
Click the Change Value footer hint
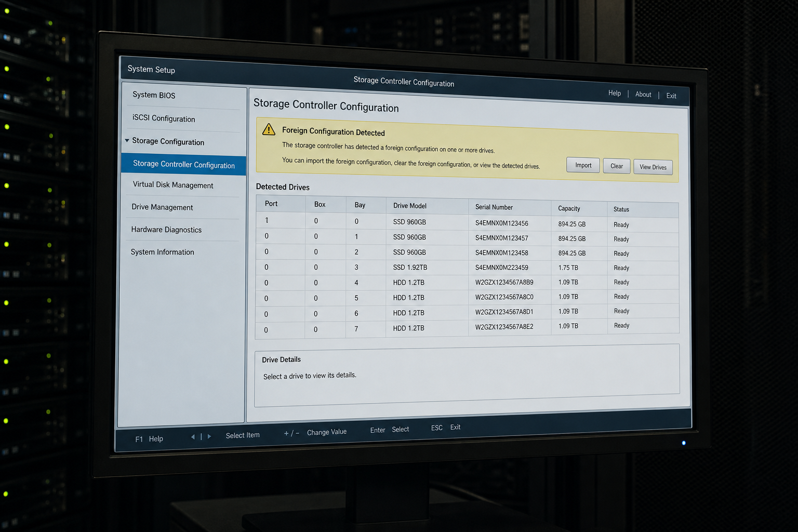(x=327, y=432)
